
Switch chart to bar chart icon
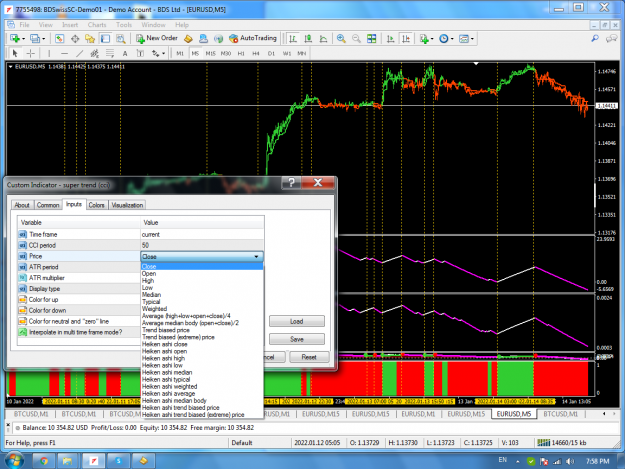293,39
